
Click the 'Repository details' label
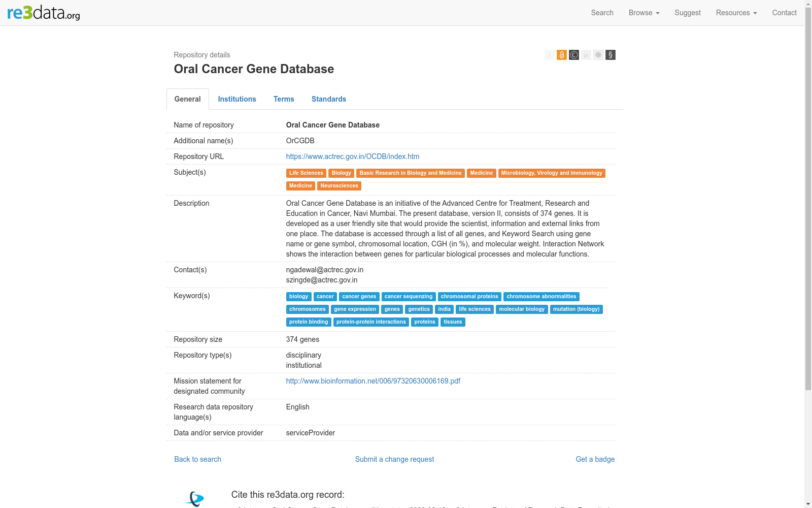[202, 55]
